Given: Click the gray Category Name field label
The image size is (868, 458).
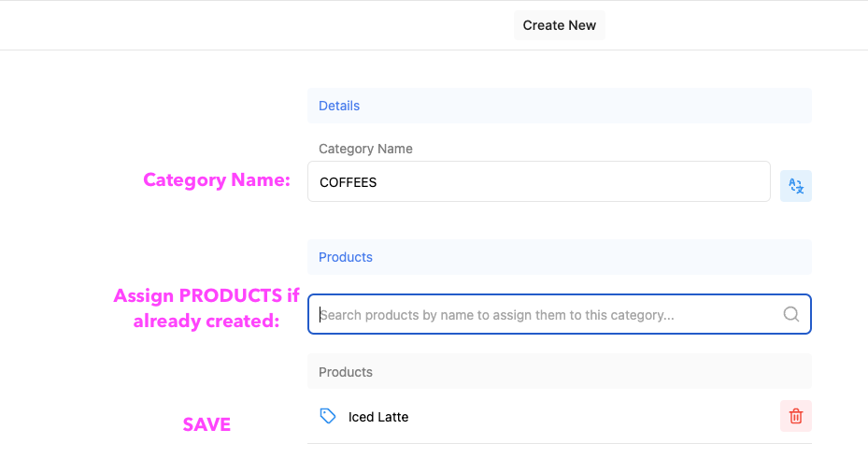Looking at the screenshot, I should tap(365, 149).
